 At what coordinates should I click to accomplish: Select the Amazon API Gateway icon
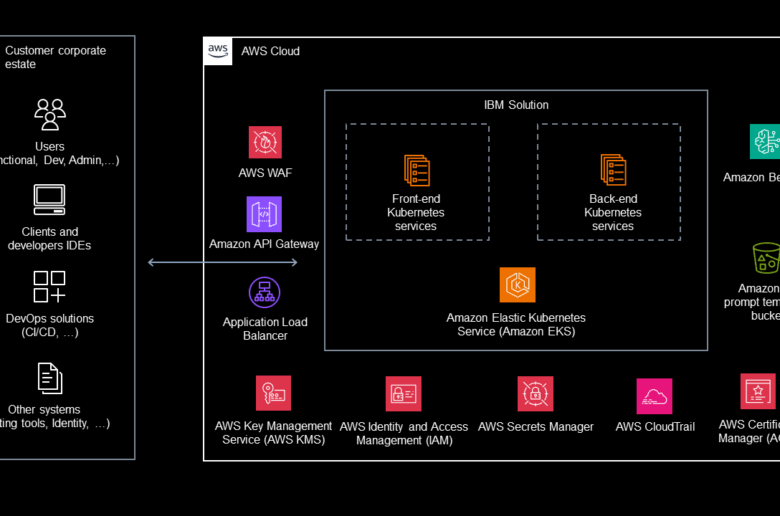[x=264, y=214]
